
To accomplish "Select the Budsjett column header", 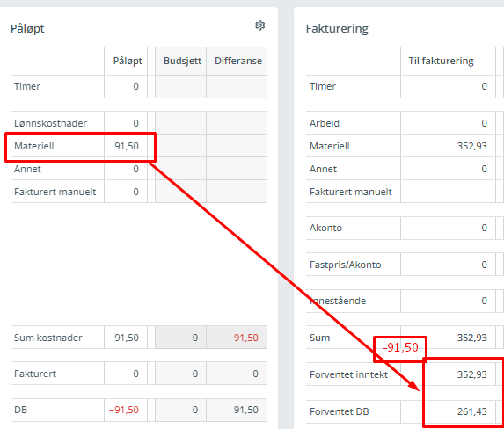I will pos(182,61).
